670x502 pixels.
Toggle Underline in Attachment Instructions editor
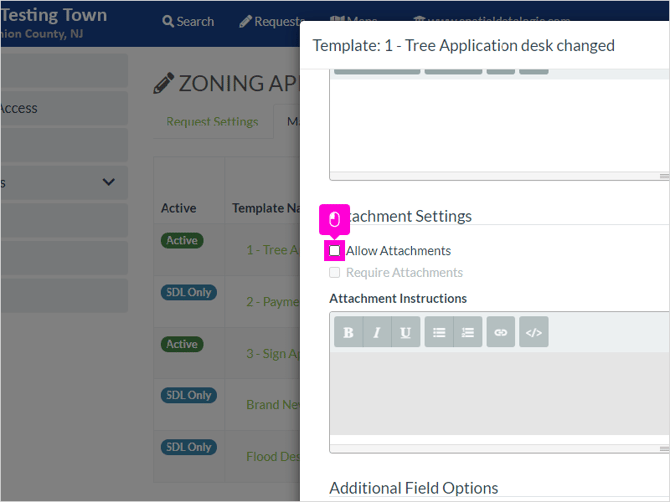406,332
